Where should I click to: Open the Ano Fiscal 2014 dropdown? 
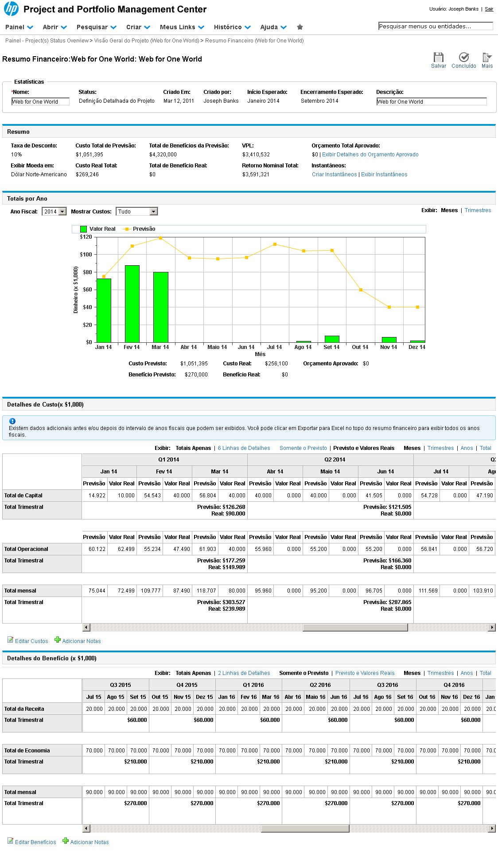pyautogui.click(x=54, y=212)
